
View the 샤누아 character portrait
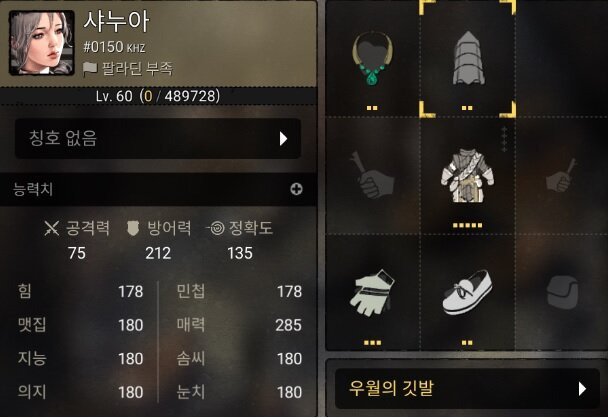(41, 43)
